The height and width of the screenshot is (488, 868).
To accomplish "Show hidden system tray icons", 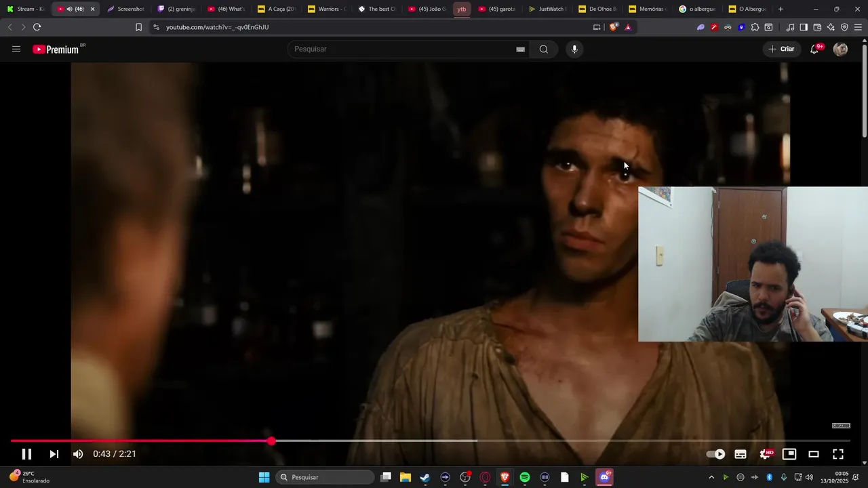I will point(711,477).
